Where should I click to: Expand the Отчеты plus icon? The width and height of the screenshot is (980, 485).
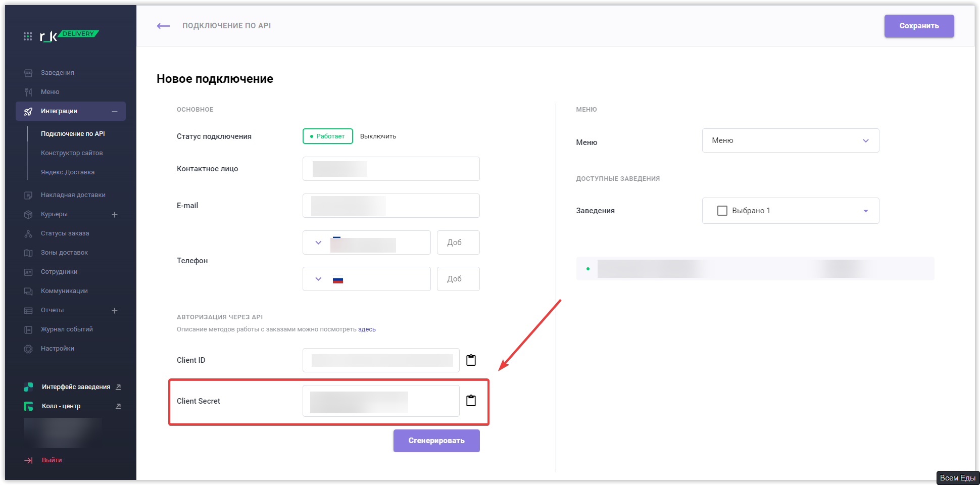tap(115, 311)
